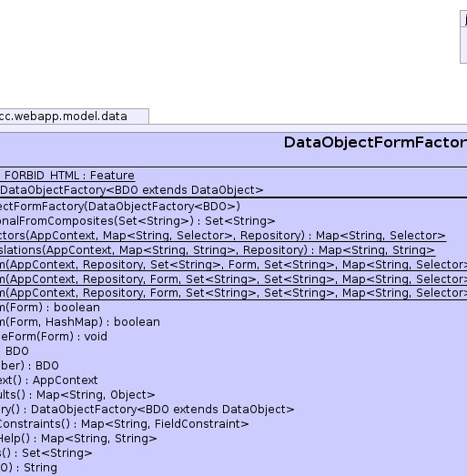Screen dimensions: 467x476
Task: Select the n(Form) : boolean method
Action: pyautogui.click(x=50, y=308)
